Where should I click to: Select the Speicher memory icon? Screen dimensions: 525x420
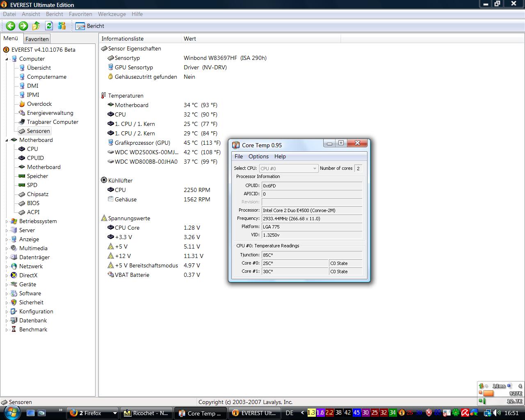click(x=22, y=176)
